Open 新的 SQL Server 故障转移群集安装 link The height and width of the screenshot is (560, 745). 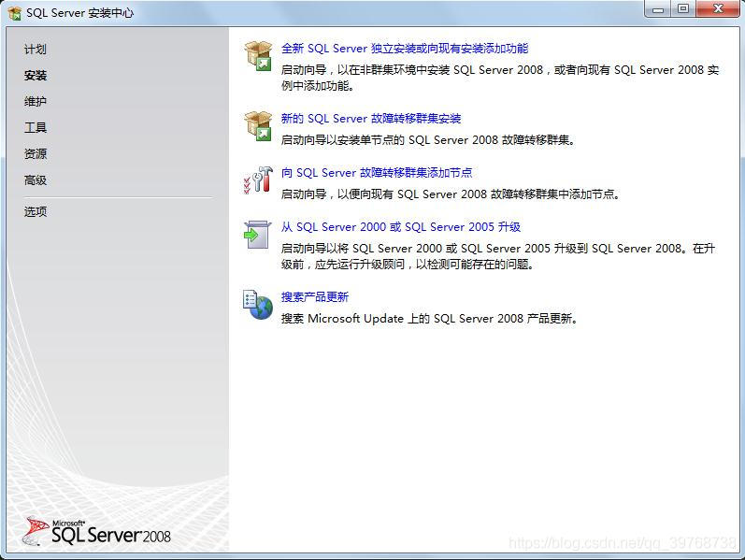370,119
